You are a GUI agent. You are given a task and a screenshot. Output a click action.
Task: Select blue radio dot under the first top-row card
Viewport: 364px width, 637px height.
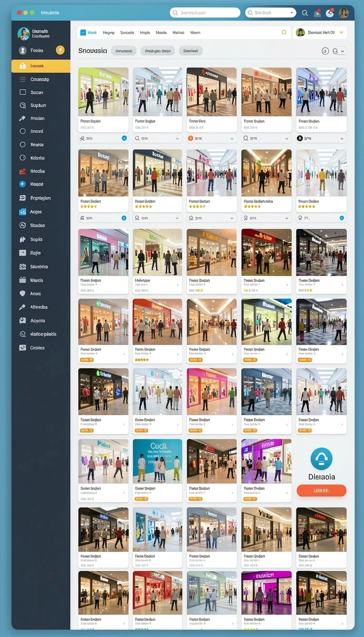coord(124,138)
